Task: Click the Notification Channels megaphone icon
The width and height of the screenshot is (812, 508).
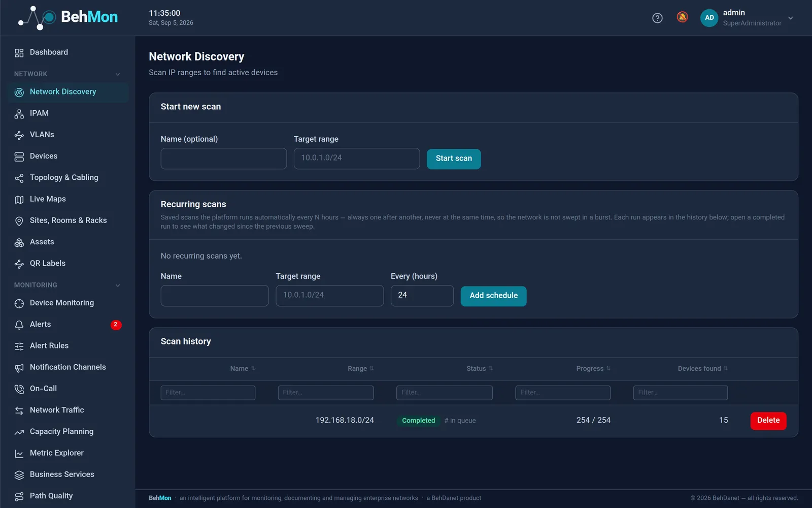Action: pos(19,368)
